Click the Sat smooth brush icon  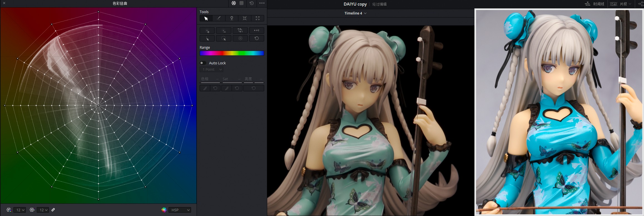[x=227, y=88]
